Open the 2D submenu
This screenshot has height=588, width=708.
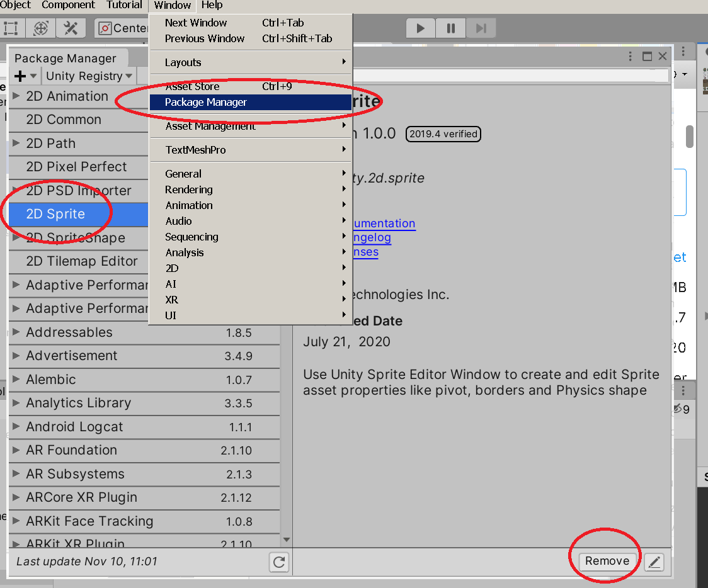tap(251, 269)
